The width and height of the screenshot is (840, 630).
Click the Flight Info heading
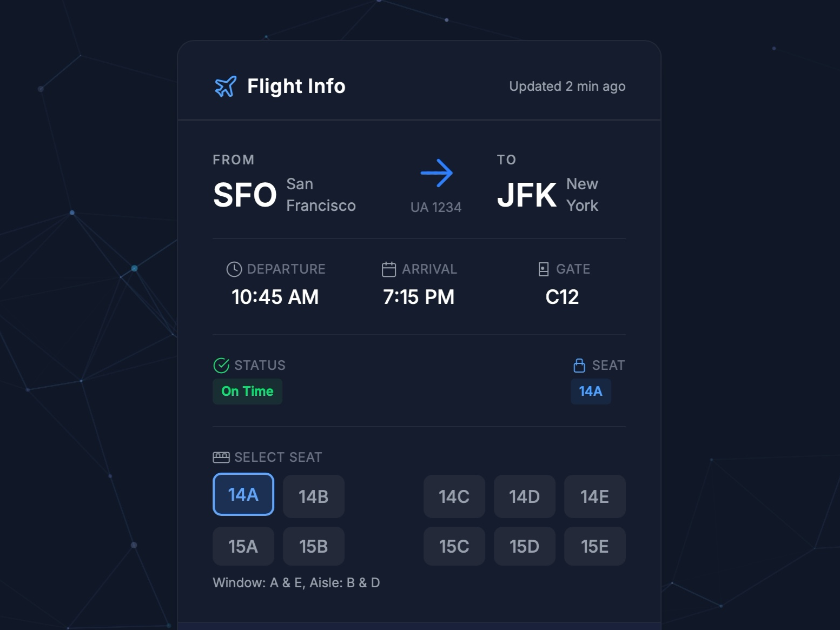pos(296,86)
